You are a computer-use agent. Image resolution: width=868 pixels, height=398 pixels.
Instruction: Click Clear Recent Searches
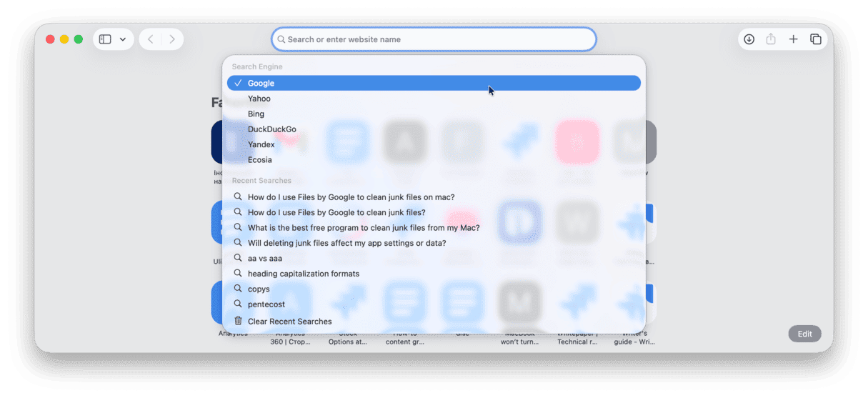(x=434, y=322)
